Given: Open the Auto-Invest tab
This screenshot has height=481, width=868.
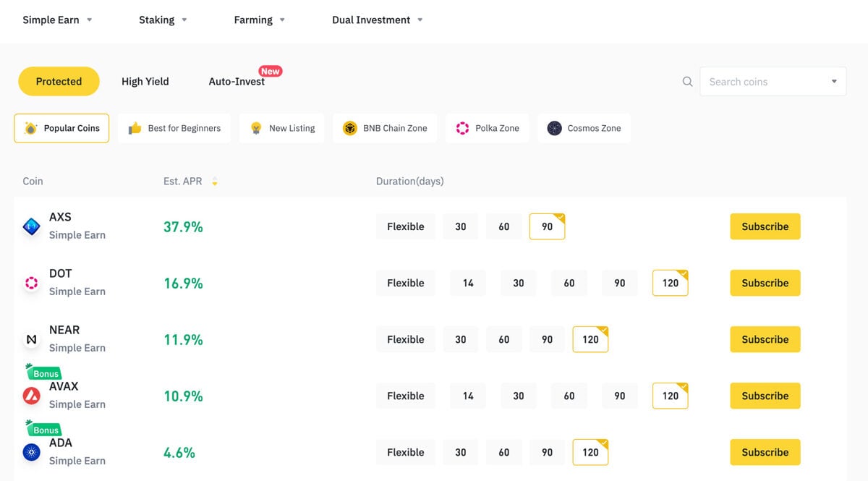Looking at the screenshot, I should click(x=237, y=82).
